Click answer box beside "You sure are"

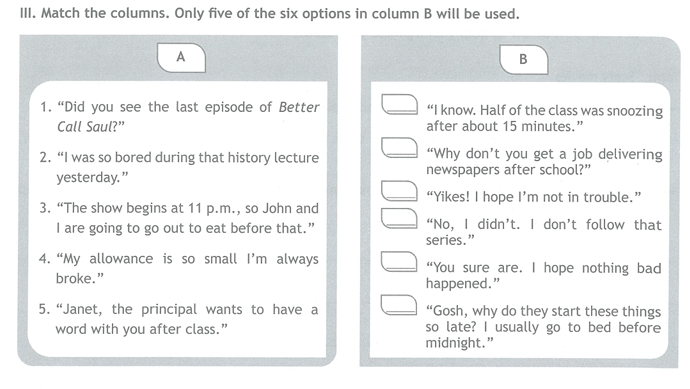(400, 261)
